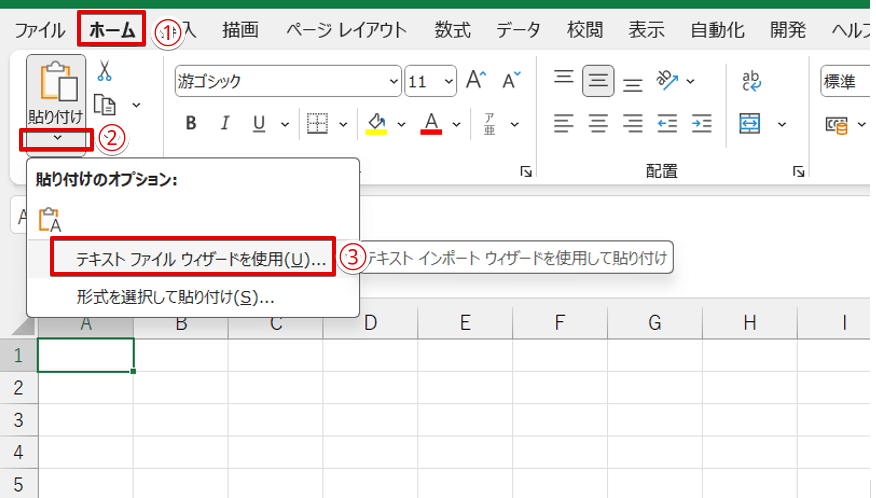Align text left
Screen dimensions: 876x498
564,124
